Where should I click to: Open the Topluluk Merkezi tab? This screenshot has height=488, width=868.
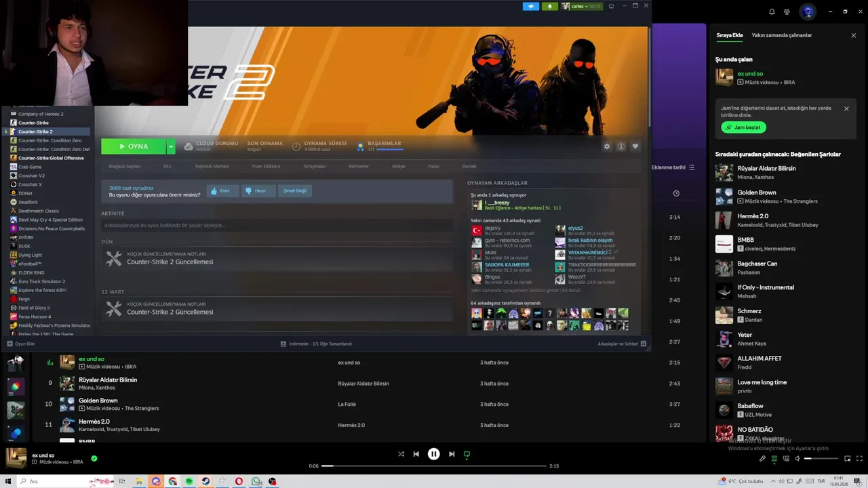point(212,166)
